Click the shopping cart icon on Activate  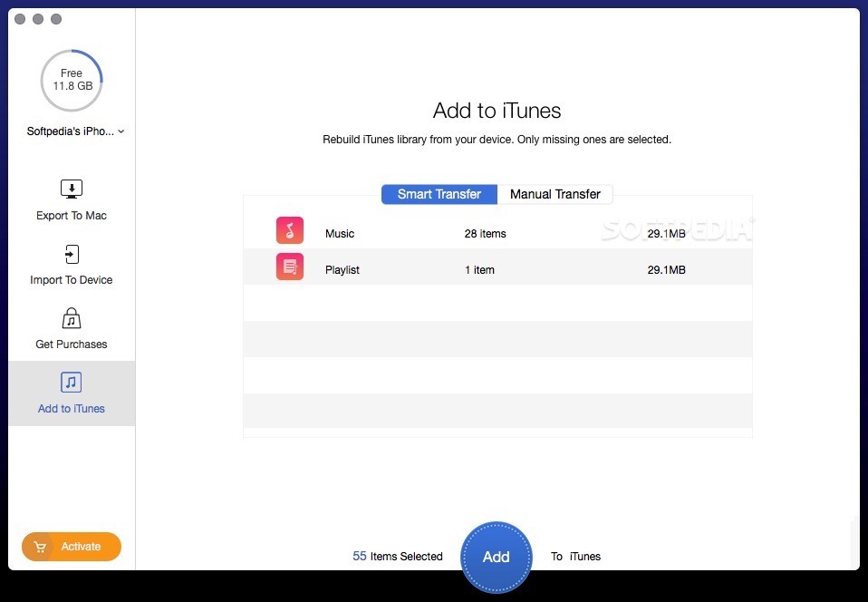coord(40,547)
